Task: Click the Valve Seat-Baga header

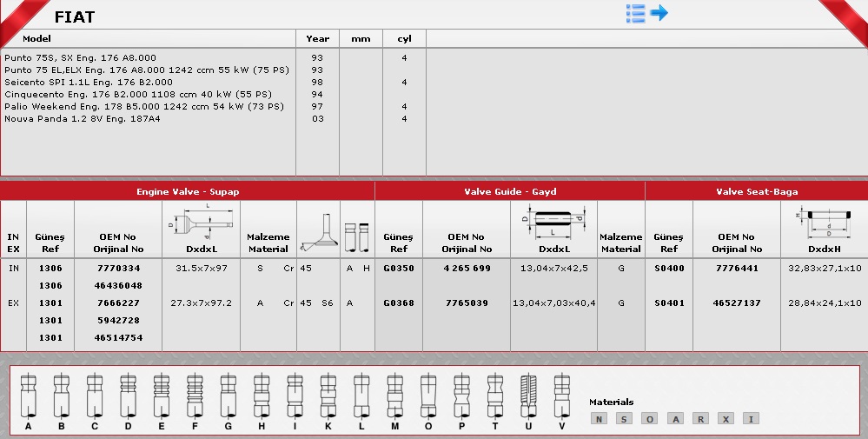Action: (756, 191)
